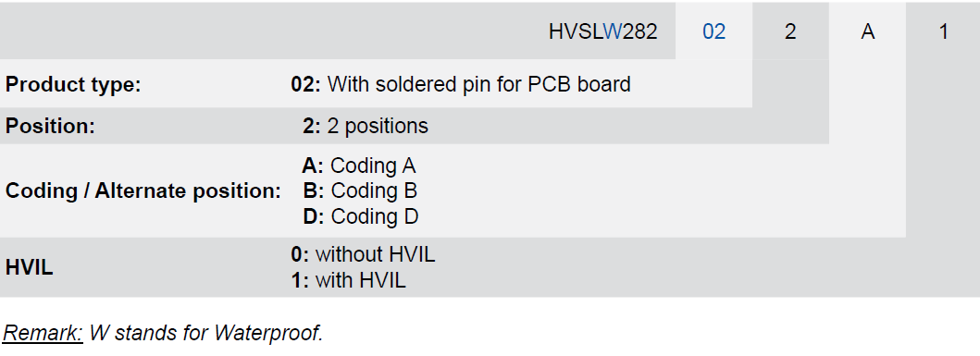Click the Product type label
This screenshot has height=356, width=980.
click(x=73, y=84)
